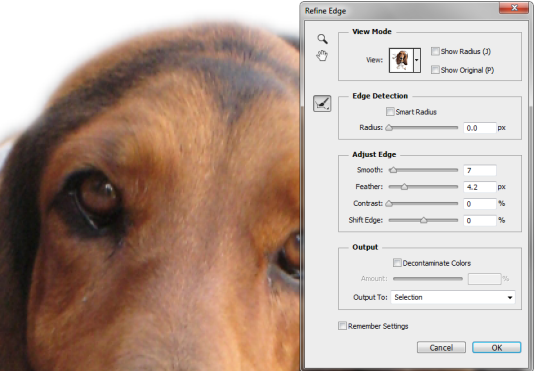This screenshot has height=371, width=535.
Task: Click the View mode dog thumbnail
Action: (401, 60)
